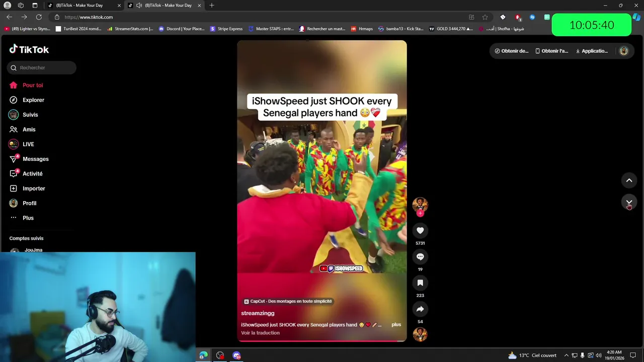Open the Activité notifications
Screen dimensions: 644x362
[x=26, y=173]
